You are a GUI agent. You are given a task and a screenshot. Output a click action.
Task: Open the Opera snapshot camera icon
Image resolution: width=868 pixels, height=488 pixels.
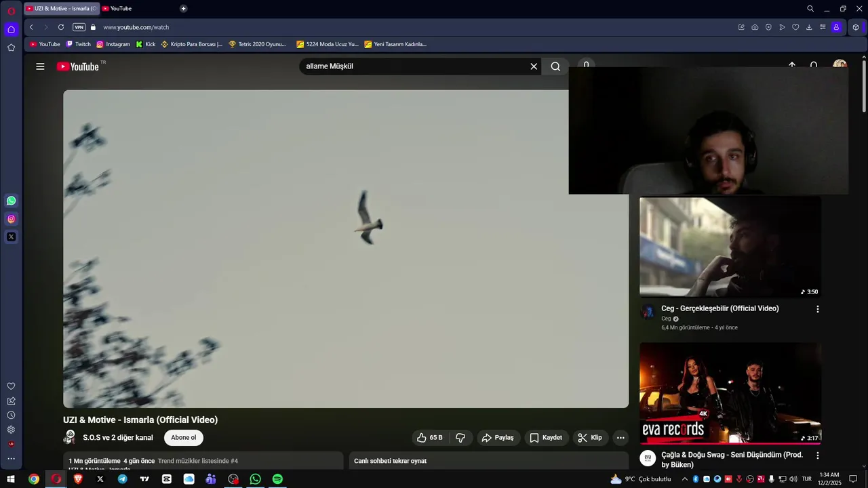[x=755, y=27]
